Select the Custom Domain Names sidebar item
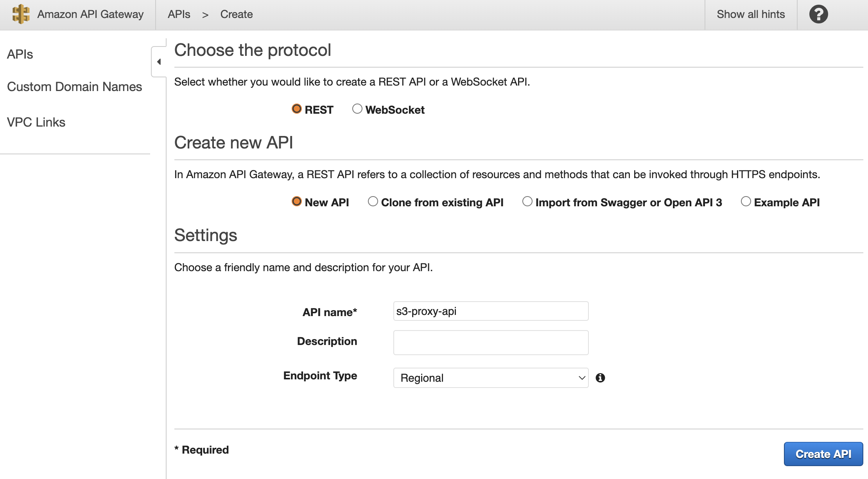Viewport: 868px width, 479px height. [75, 87]
